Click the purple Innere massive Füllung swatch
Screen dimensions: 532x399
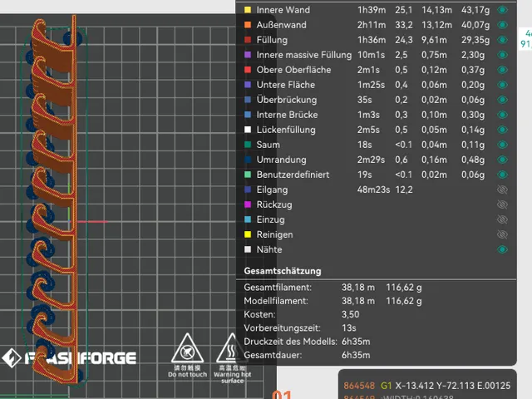pos(248,55)
